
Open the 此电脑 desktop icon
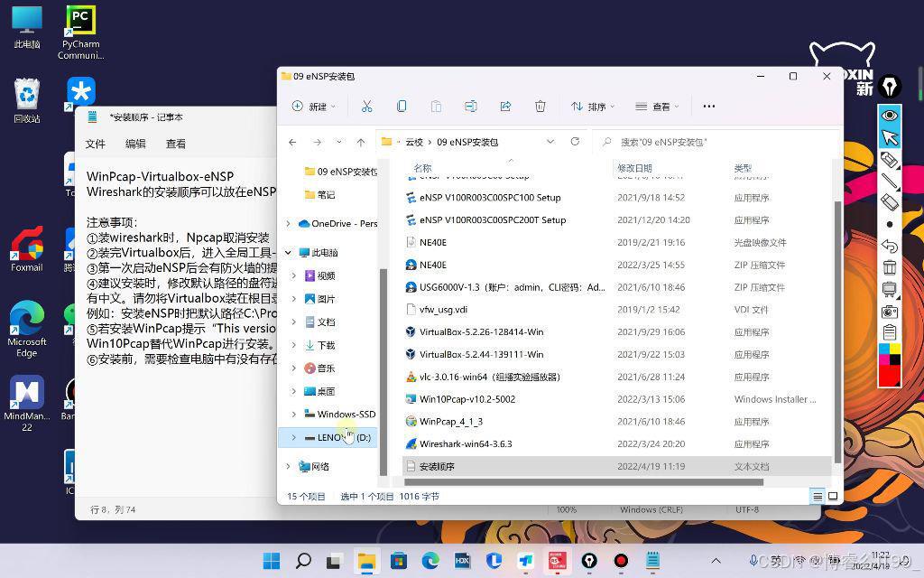26,28
